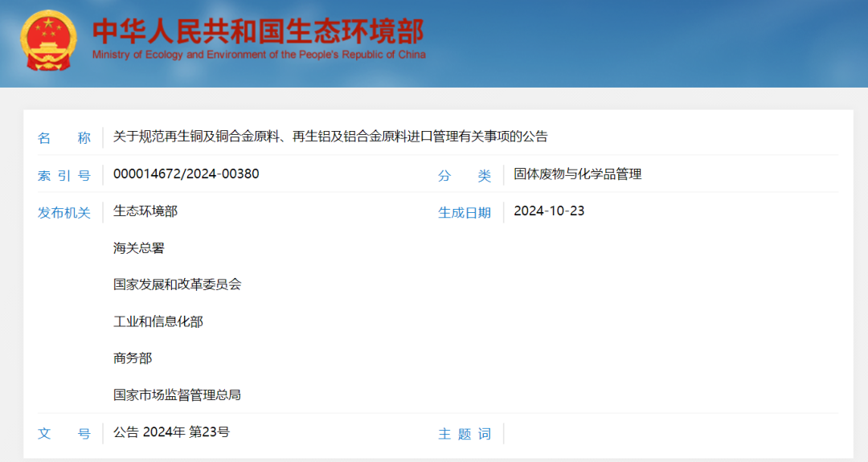This screenshot has height=462, width=868.
Task: Click the 发布机关 field label
Action: pyautogui.click(x=64, y=213)
